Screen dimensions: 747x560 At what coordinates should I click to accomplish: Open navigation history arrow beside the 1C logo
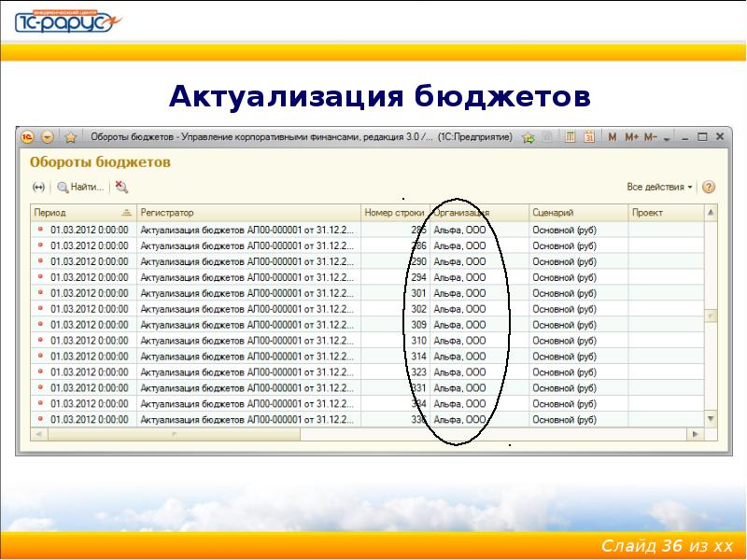(48, 137)
